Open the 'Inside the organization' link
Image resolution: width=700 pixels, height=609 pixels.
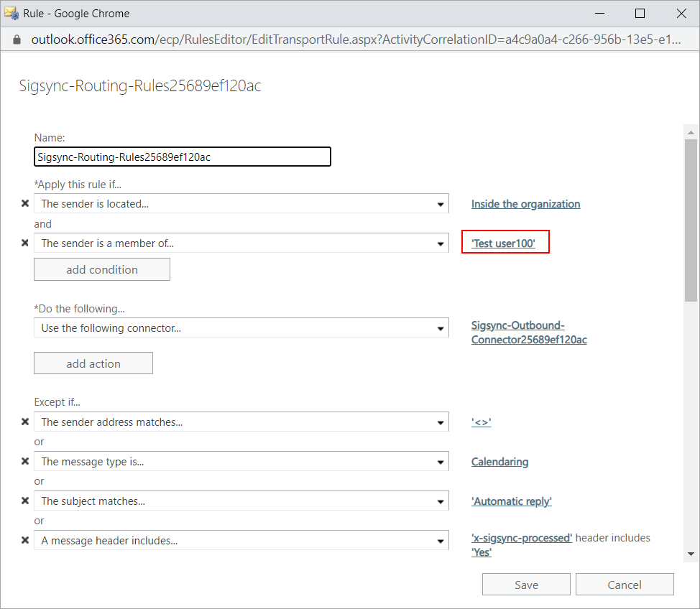click(525, 204)
